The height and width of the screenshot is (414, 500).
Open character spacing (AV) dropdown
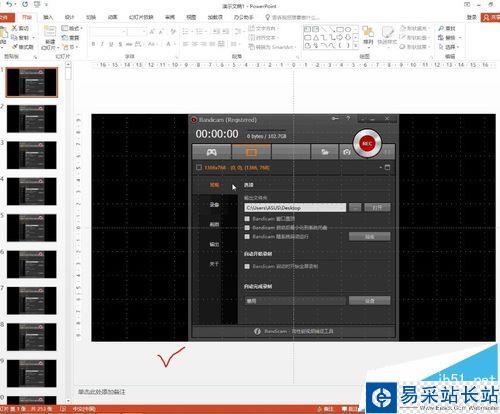(138, 44)
